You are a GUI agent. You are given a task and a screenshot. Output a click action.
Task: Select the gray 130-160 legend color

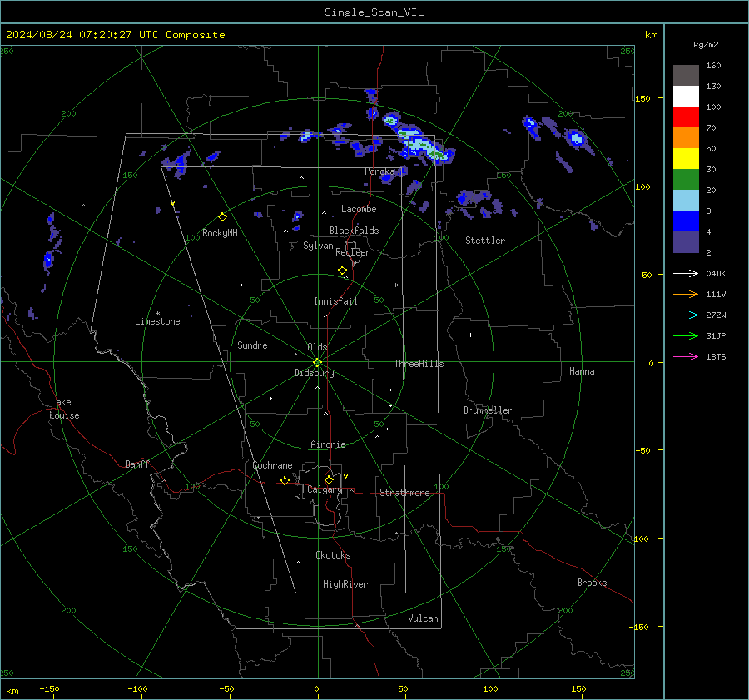click(x=686, y=76)
